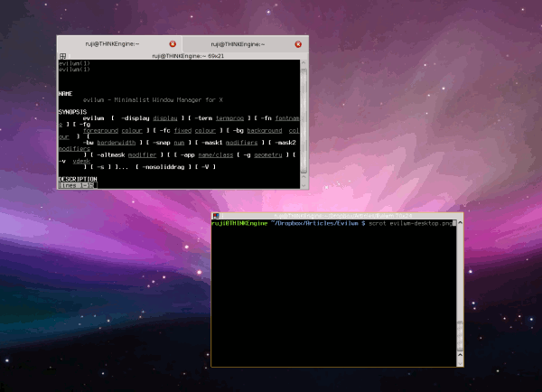Click man page terminal scrollbar thumb
Viewport: 542px width, 392px height.
point(304,120)
